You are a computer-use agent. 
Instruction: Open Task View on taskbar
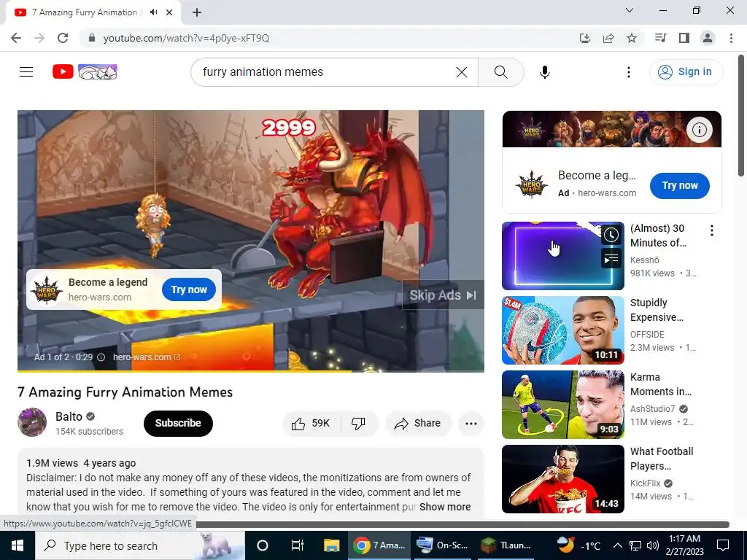tap(298, 545)
